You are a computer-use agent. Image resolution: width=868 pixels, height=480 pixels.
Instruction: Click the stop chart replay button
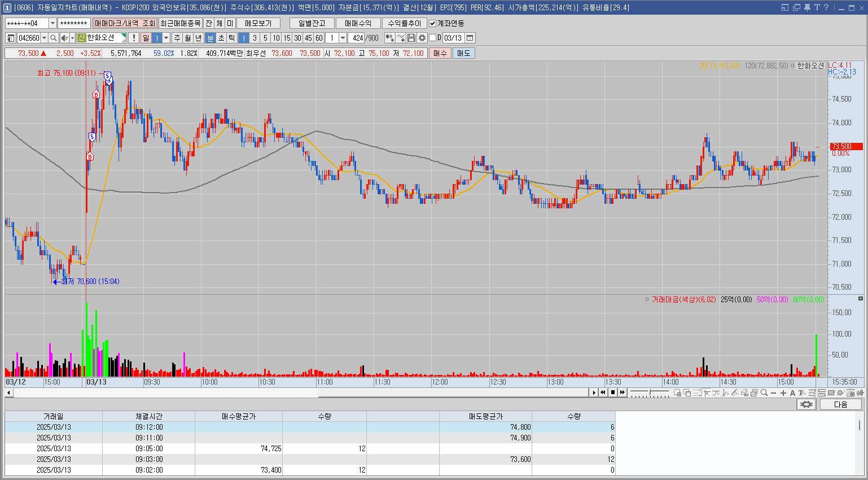coord(613,392)
